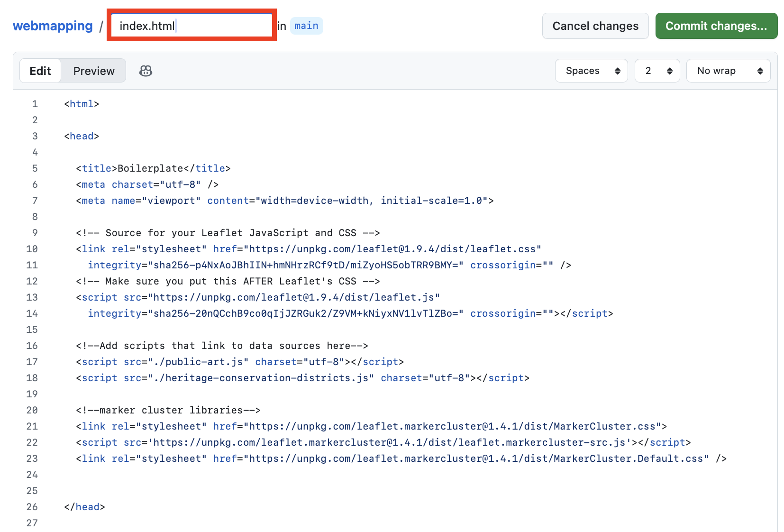Viewport: 784px width, 532px height.
Task: Click the green Commit changes button
Action: tap(716, 26)
